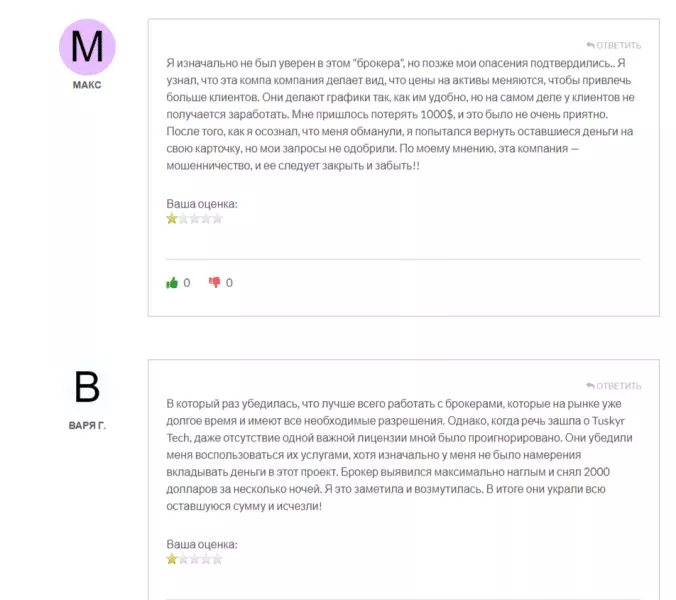
Task: Select first star in Варя Г.'s rating
Action: [x=172, y=559]
